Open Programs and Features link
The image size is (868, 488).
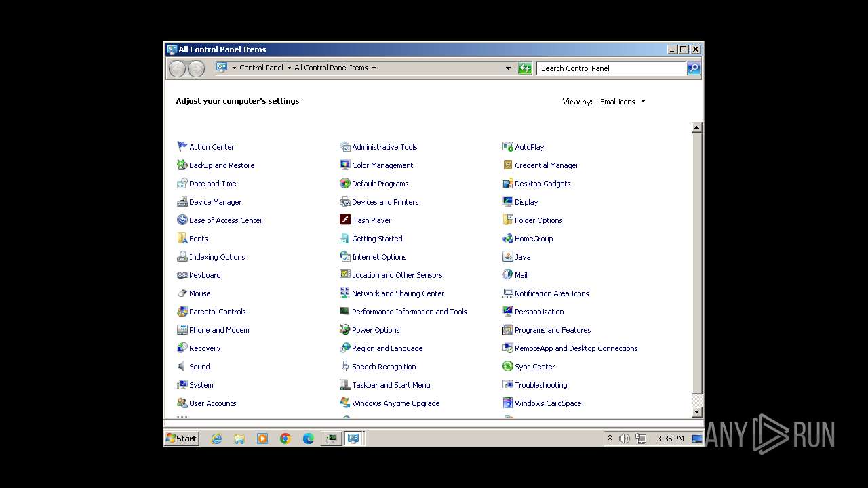(x=553, y=330)
